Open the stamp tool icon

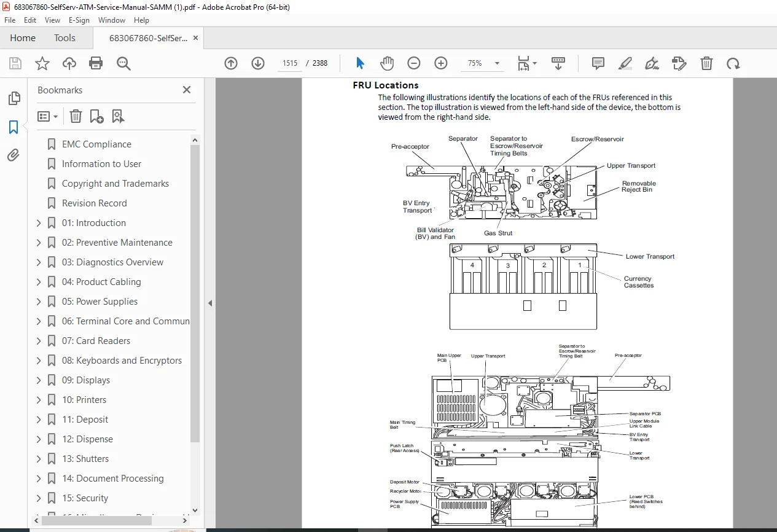click(x=679, y=63)
